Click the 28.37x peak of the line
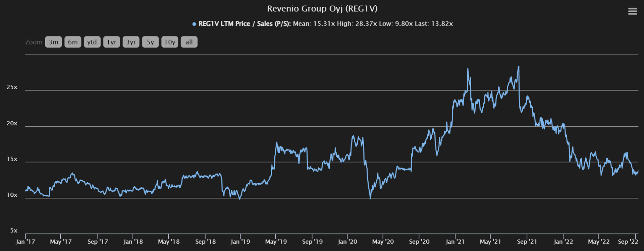 click(x=519, y=66)
